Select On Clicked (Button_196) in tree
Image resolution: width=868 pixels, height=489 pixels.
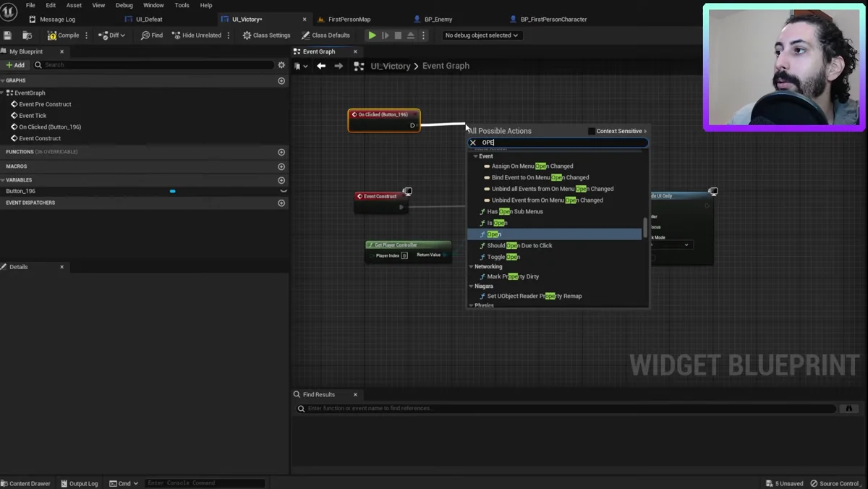pyautogui.click(x=49, y=127)
